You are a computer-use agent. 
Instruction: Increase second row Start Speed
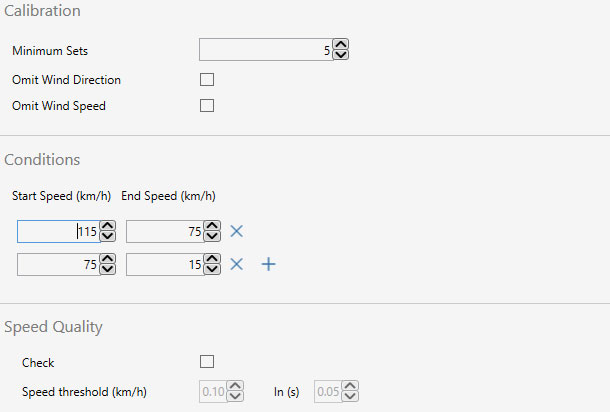[x=108, y=259]
